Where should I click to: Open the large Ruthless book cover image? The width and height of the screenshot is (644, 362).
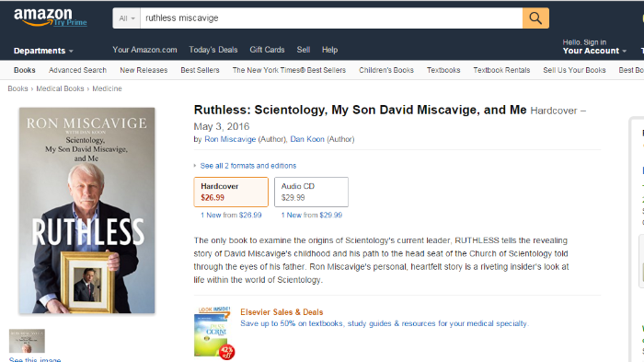click(86, 211)
